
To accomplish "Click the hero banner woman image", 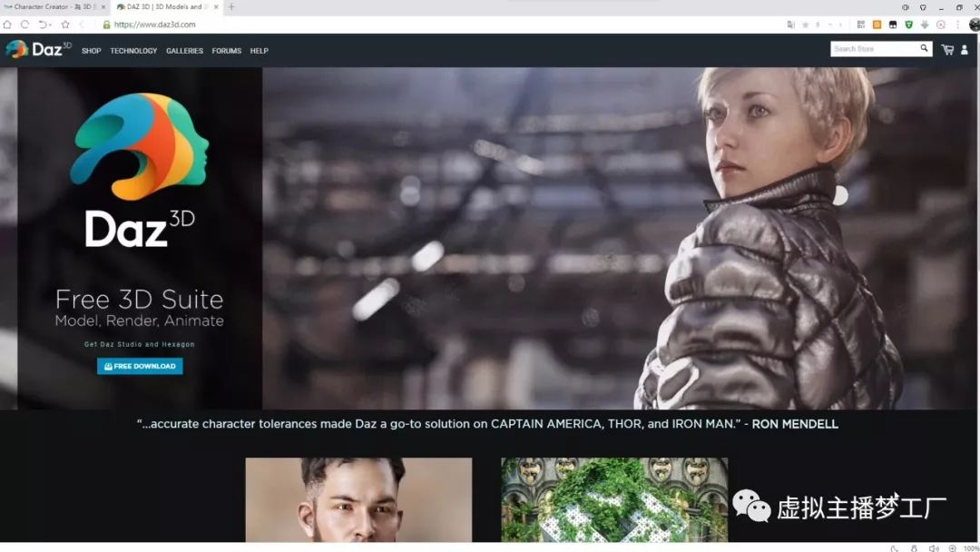I will tap(620, 238).
